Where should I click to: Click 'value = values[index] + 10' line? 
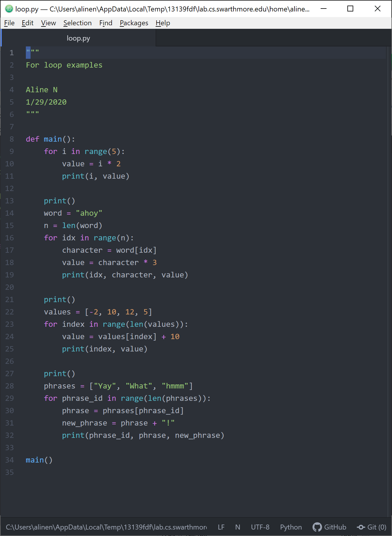(121, 336)
